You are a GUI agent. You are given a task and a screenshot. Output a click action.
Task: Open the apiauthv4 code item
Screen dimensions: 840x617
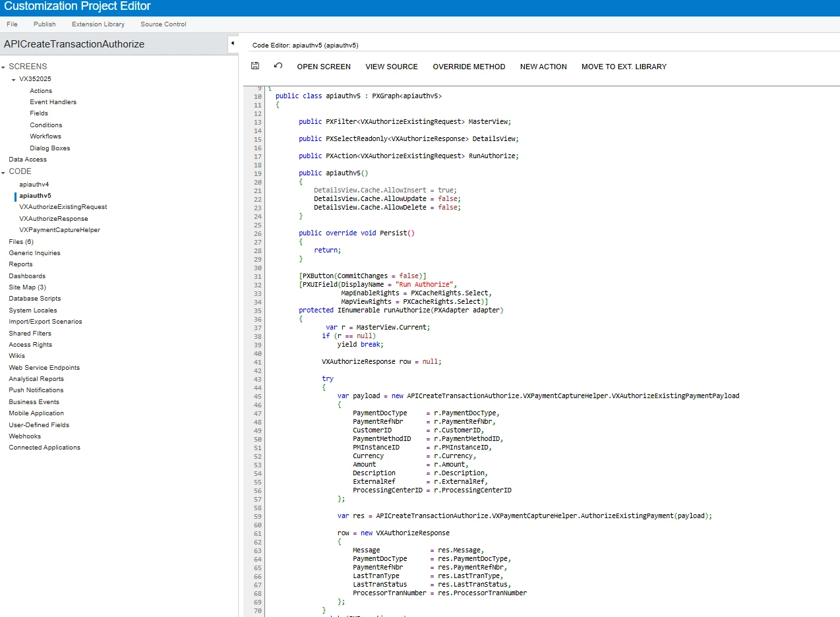tap(34, 185)
